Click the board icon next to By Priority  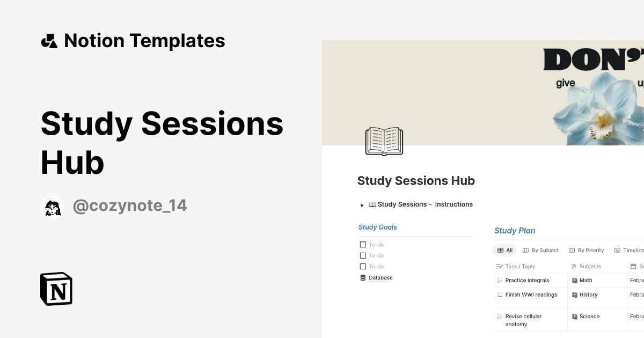572,250
